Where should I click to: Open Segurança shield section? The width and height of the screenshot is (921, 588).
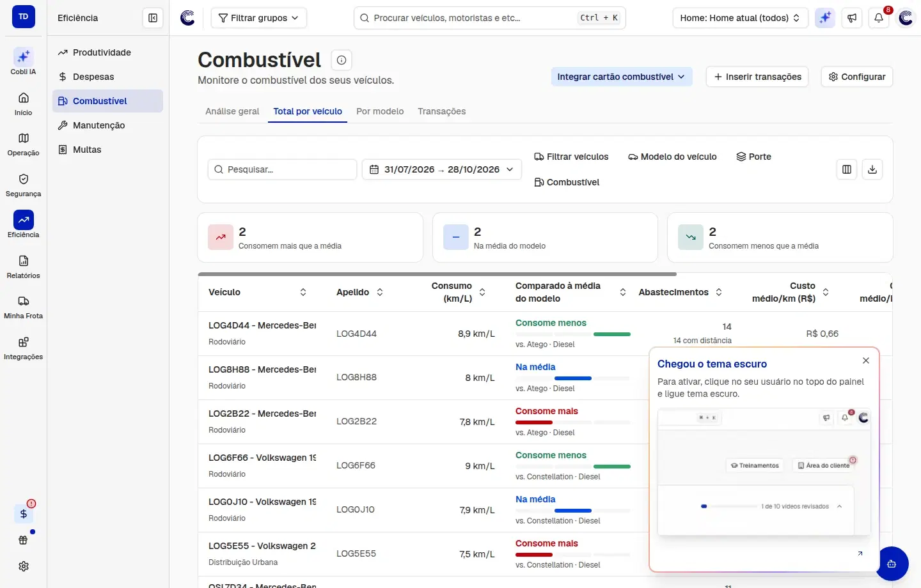click(x=24, y=185)
